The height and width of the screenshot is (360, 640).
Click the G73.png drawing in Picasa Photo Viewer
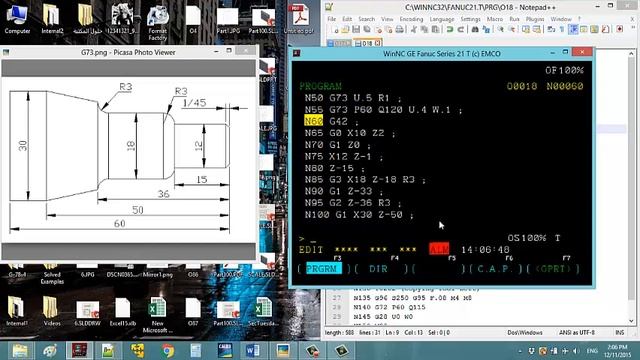(128, 160)
